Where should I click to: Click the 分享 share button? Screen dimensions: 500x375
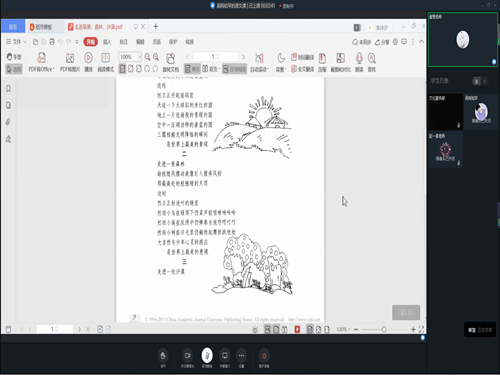pos(382,42)
